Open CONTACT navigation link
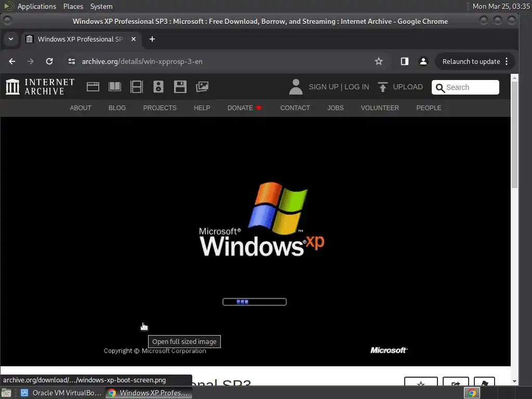Image resolution: width=532 pixels, height=399 pixels. [x=295, y=108]
